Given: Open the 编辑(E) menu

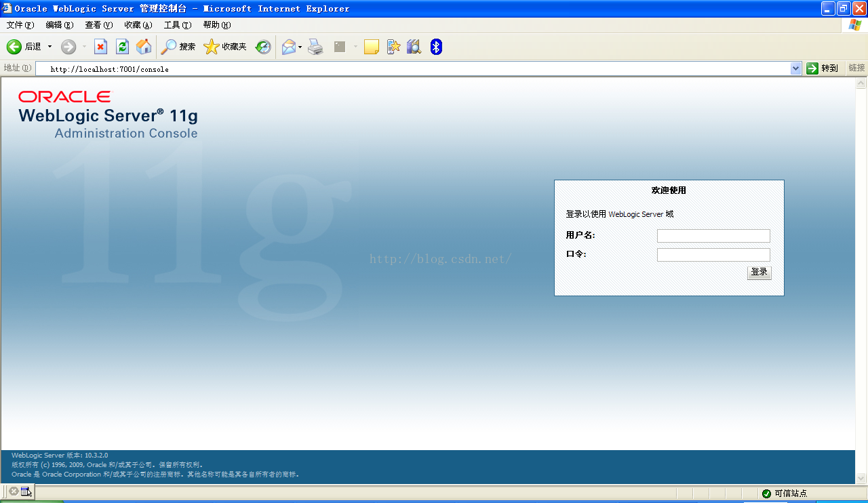Looking at the screenshot, I should 60,25.
